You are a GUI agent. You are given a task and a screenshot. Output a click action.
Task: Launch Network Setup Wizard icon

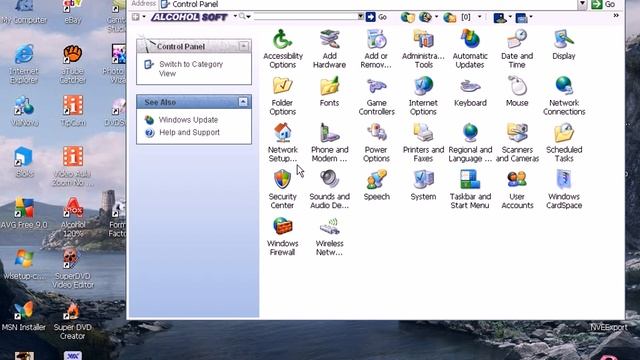click(x=282, y=143)
